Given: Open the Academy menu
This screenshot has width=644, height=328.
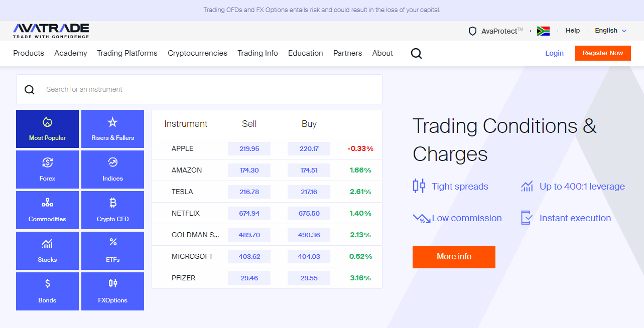Looking at the screenshot, I should tap(71, 53).
